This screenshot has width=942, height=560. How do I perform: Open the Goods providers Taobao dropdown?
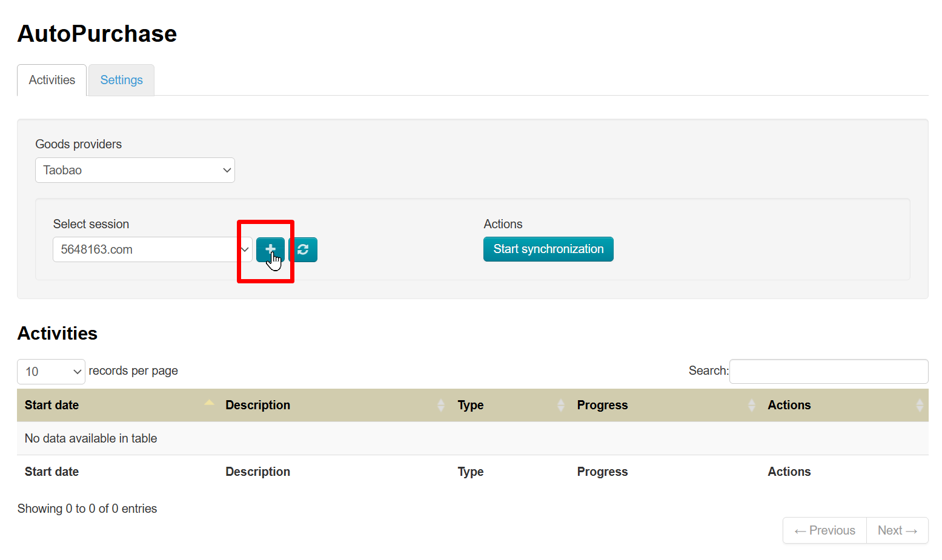[134, 170]
